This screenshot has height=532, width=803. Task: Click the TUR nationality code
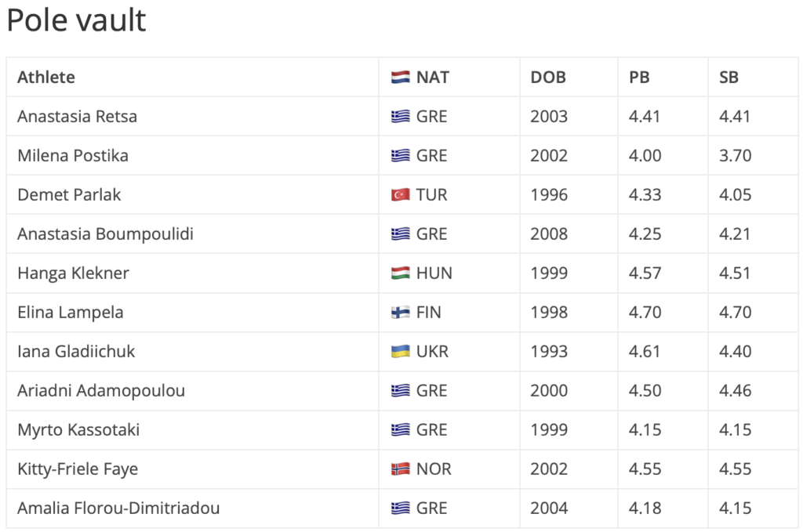pos(432,195)
